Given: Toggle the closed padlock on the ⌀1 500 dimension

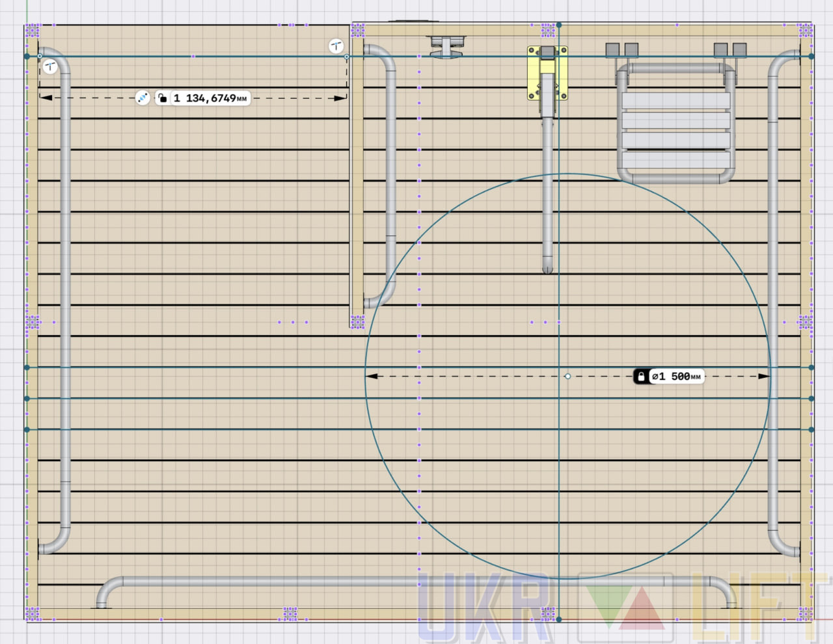Looking at the screenshot, I should point(641,376).
